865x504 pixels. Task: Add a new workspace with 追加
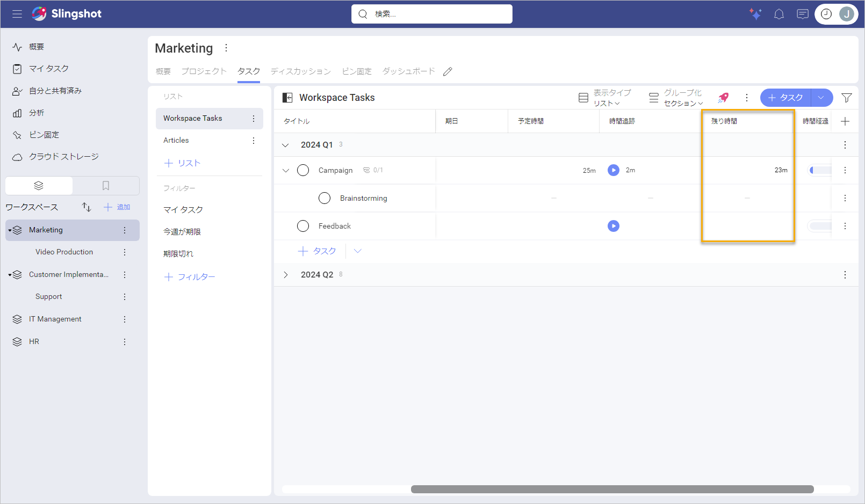pyautogui.click(x=117, y=207)
